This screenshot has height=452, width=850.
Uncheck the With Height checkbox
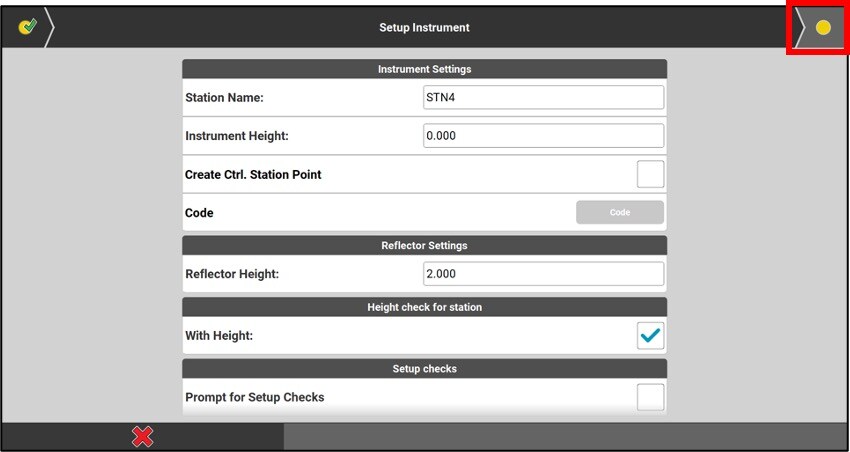tap(650, 336)
